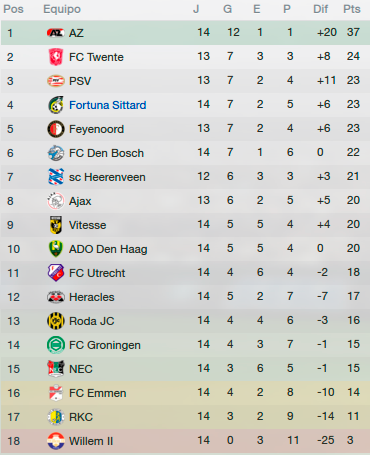The width and height of the screenshot is (370, 455).
Task: Open the Roda JC club logo
Action: click(56, 321)
